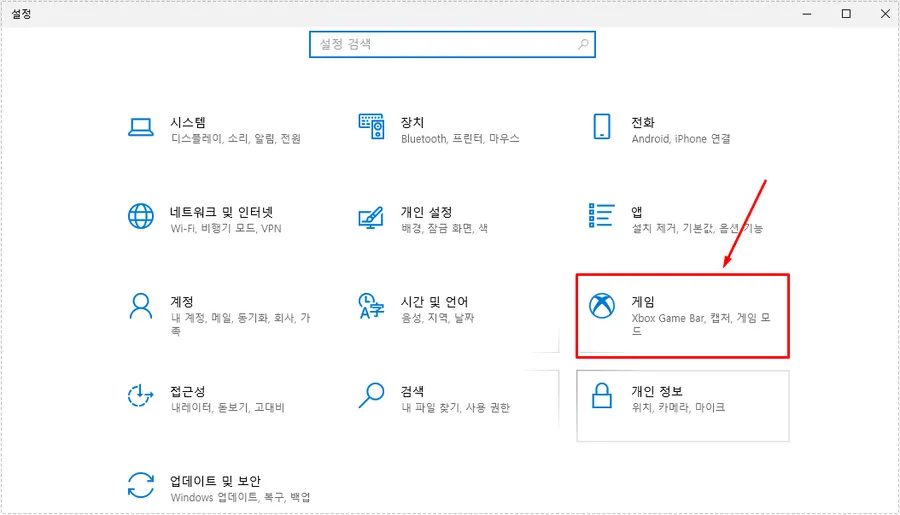Image resolution: width=900 pixels, height=515 pixels.
Task: Click the text '내레이터, 돋보기, 고대비'
Action: (x=228, y=407)
